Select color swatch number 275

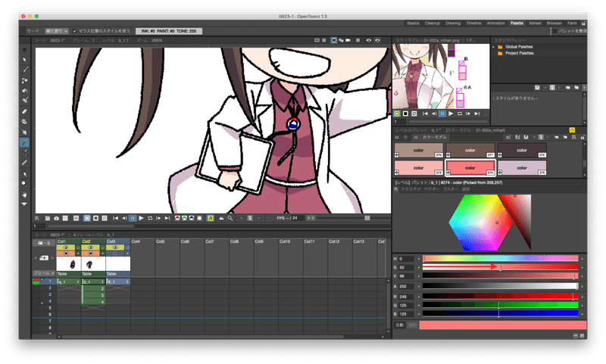point(522,168)
